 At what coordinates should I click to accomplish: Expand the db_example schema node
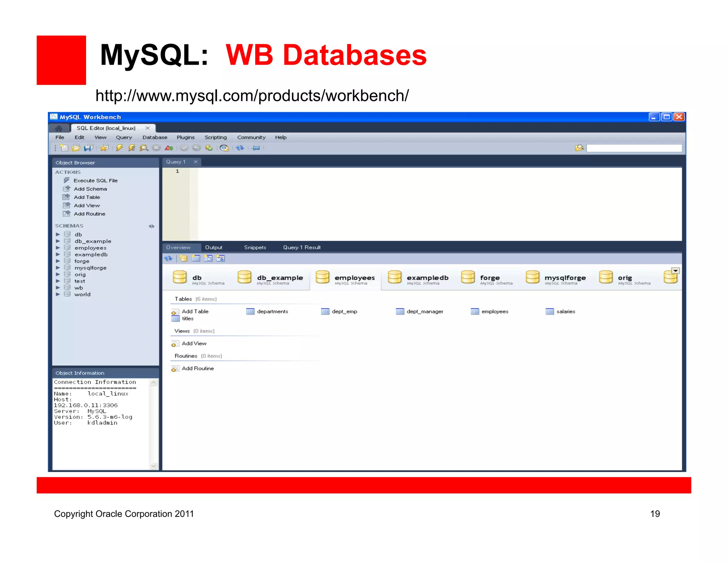(58, 241)
